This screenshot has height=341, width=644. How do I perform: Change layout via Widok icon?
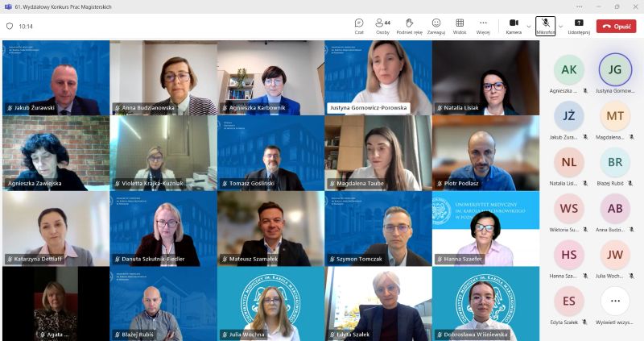click(460, 24)
